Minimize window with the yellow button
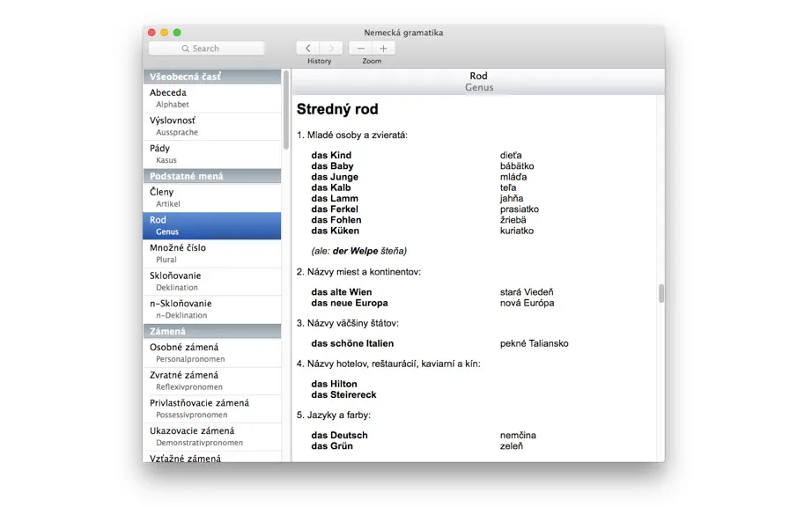This screenshot has width=812, height=507. point(164,32)
